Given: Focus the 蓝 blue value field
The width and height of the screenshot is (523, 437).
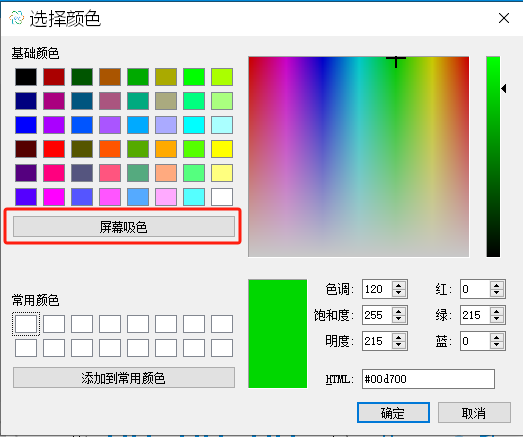Looking at the screenshot, I should (x=475, y=341).
